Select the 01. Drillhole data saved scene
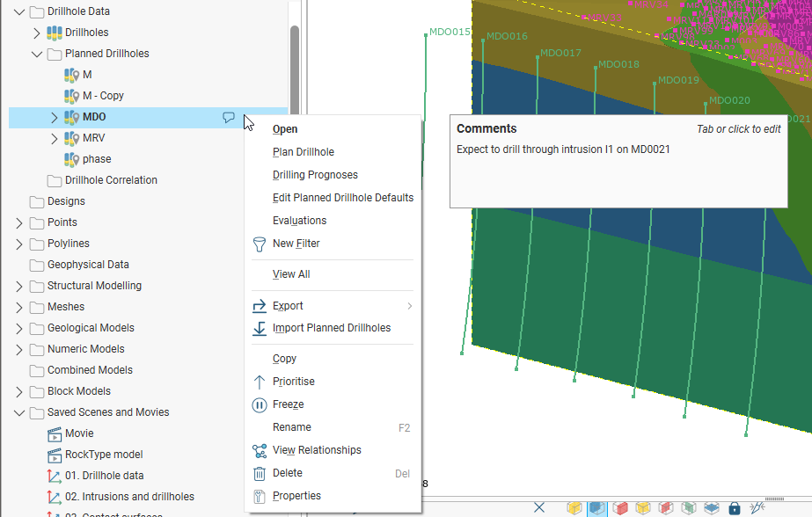Screen dimensions: 812x517 [x=104, y=476]
